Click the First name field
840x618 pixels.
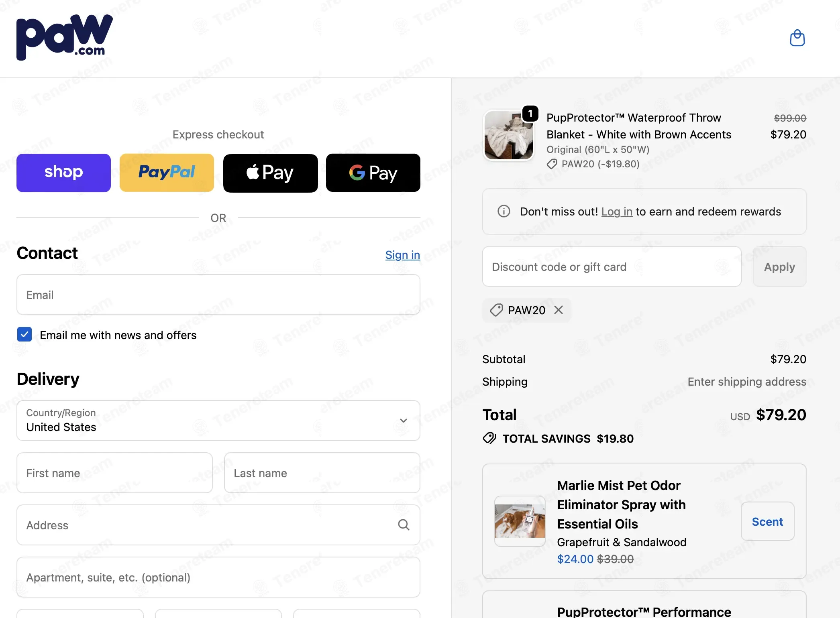114,473
